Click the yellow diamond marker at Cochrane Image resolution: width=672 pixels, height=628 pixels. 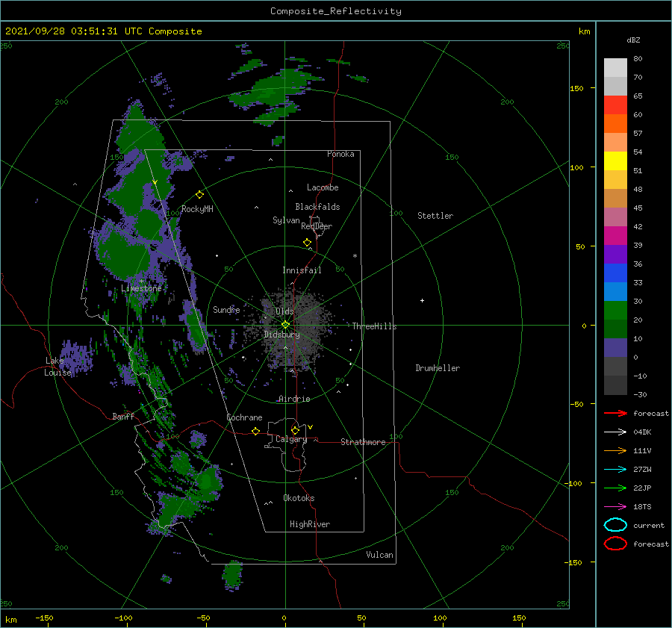255,431
